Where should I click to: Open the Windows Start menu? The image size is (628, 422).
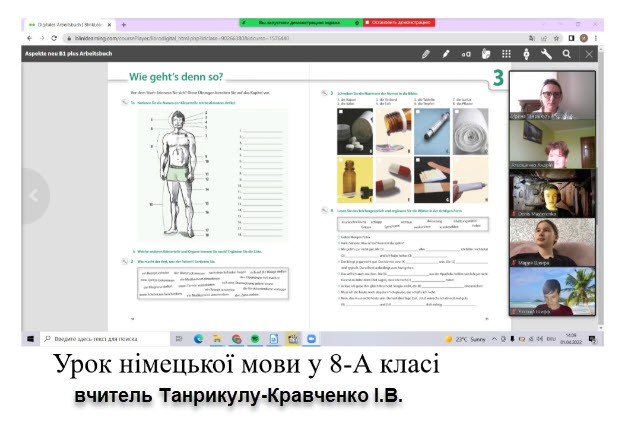click(x=29, y=339)
